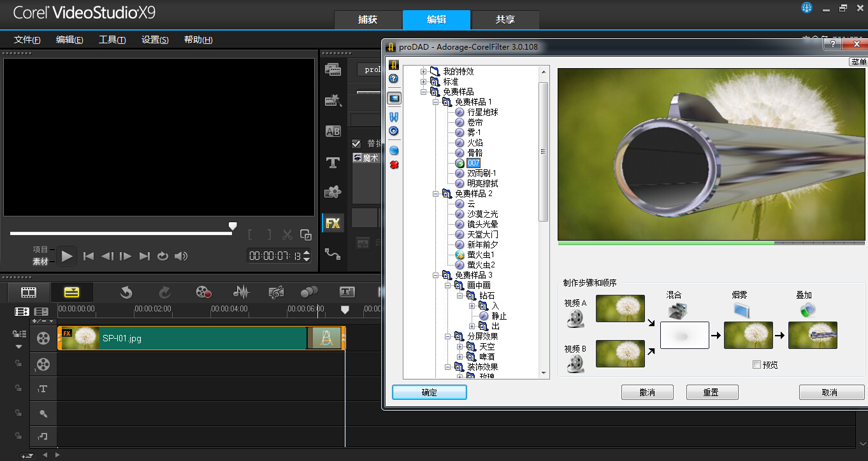Open the 文件(F) menu
The image size is (868, 461).
pyautogui.click(x=27, y=39)
